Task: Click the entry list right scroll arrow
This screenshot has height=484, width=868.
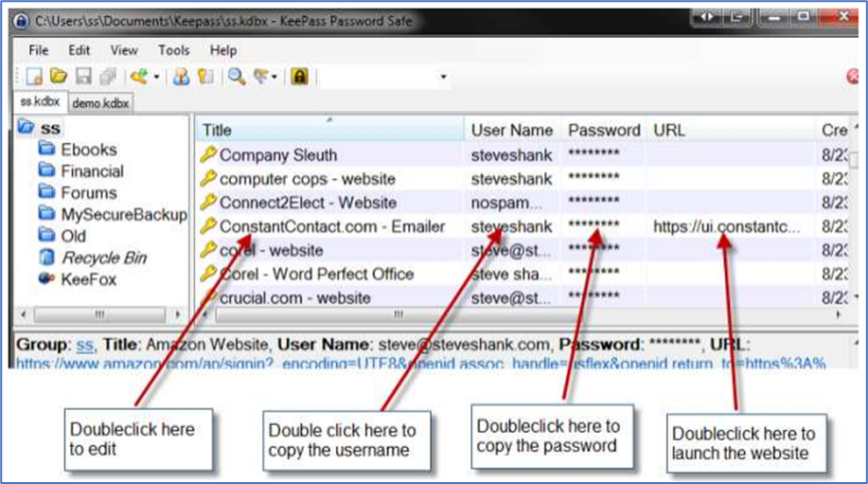Action: pos(838,314)
